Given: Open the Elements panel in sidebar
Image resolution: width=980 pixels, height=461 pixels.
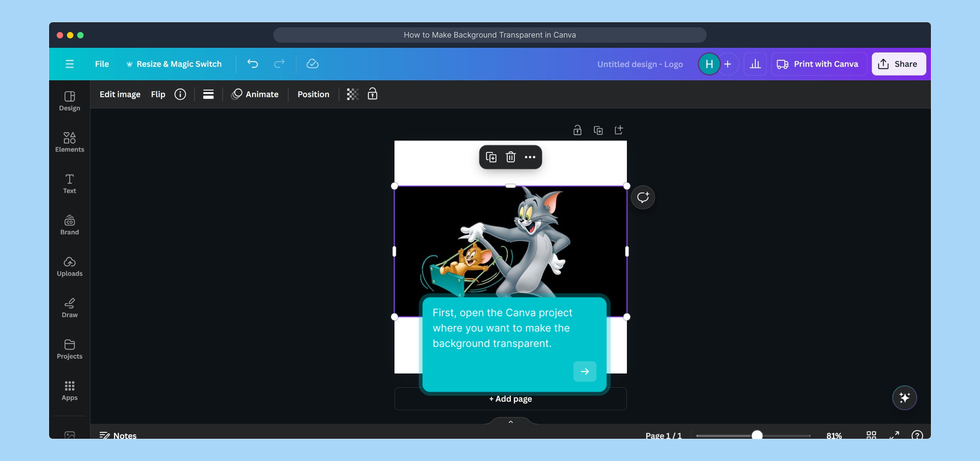Looking at the screenshot, I should [x=70, y=142].
